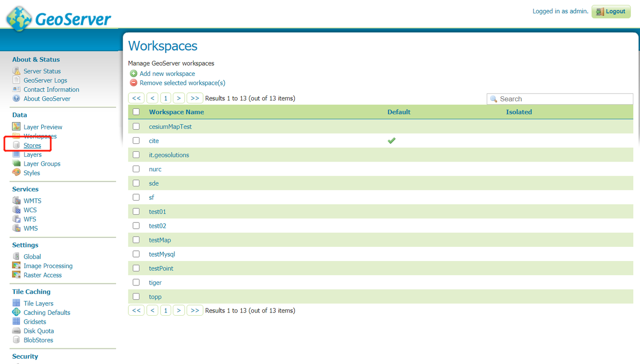Go to the Layers page link

click(32, 154)
